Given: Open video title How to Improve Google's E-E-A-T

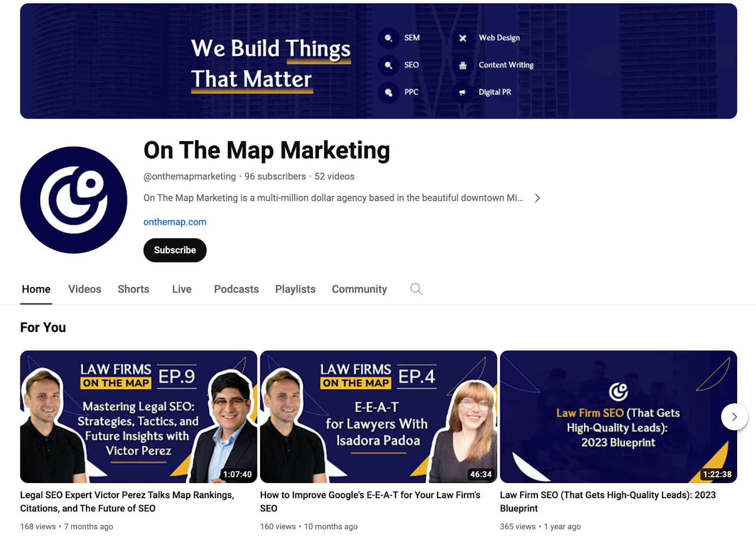Looking at the screenshot, I should click(370, 501).
